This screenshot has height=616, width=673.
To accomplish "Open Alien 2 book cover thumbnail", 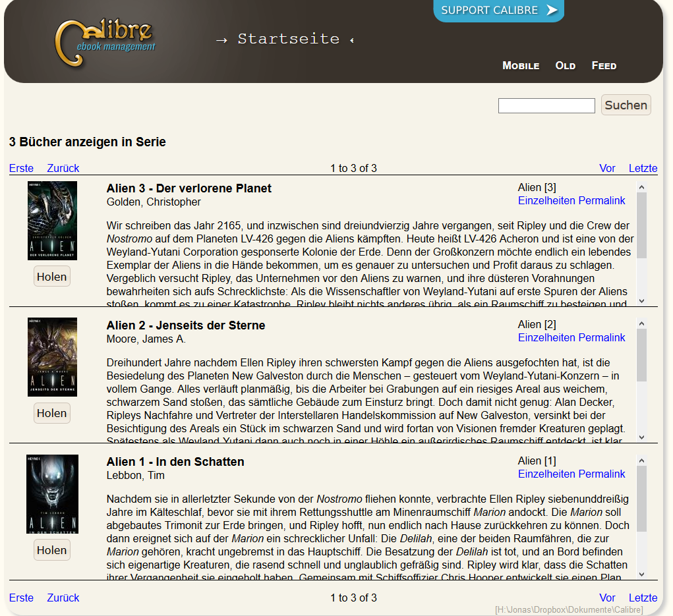I will tap(52, 357).
